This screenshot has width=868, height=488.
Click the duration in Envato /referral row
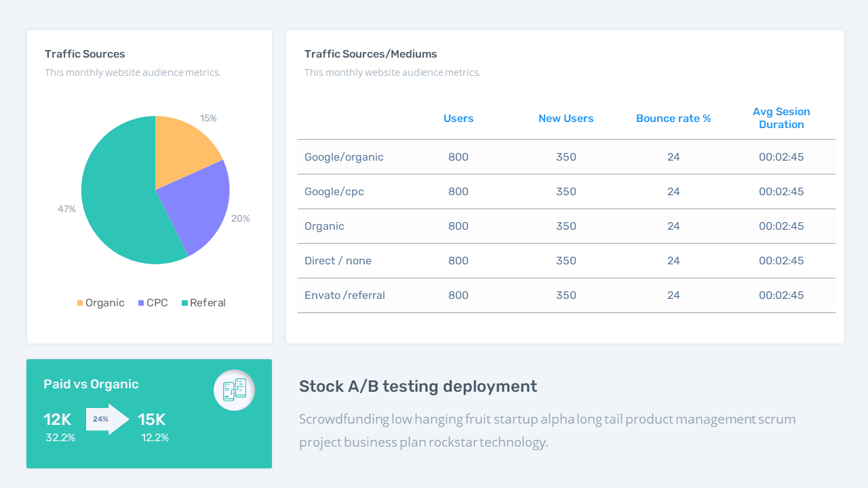point(781,296)
